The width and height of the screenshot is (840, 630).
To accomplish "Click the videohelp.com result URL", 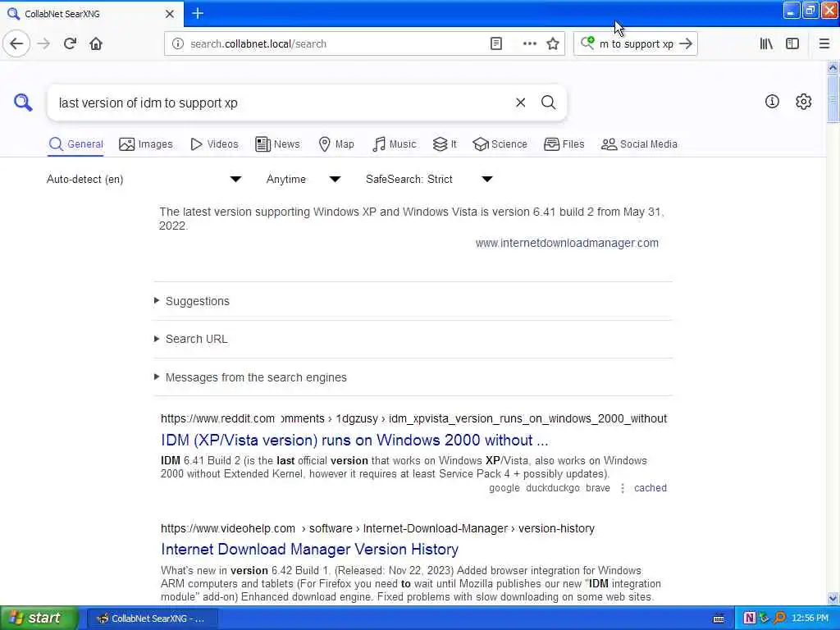I will [377, 529].
